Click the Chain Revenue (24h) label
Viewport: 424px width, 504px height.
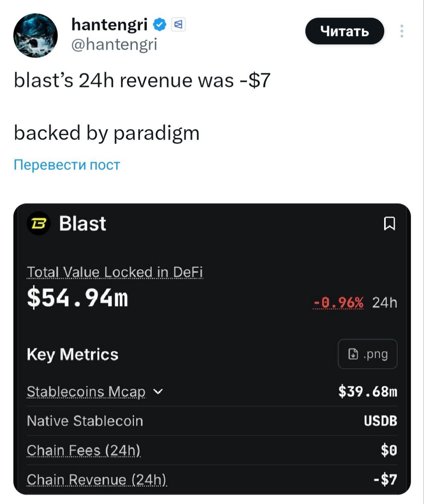point(96,480)
